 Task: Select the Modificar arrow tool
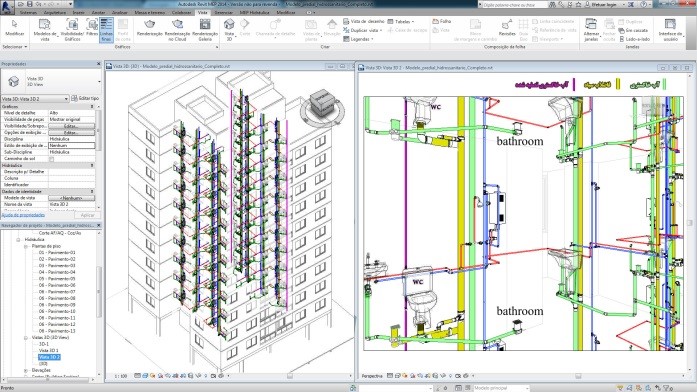tap(14, 28)
